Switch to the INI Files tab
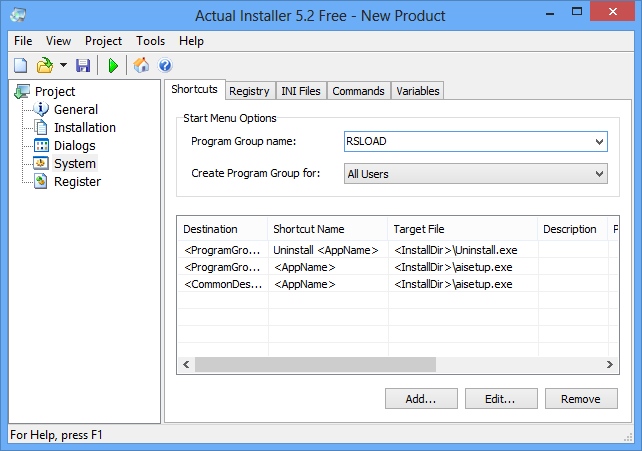 [x=301, y=91]
